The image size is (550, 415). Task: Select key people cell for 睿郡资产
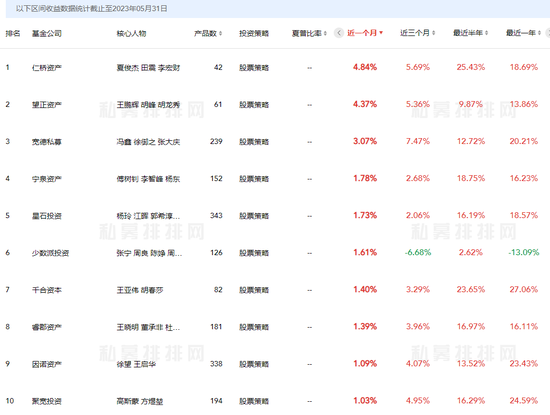[x=148, y=327]
